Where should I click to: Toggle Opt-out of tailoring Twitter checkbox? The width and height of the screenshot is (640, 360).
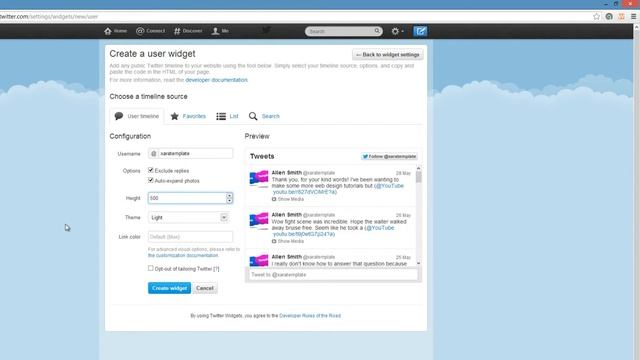[x=151, y=268]
